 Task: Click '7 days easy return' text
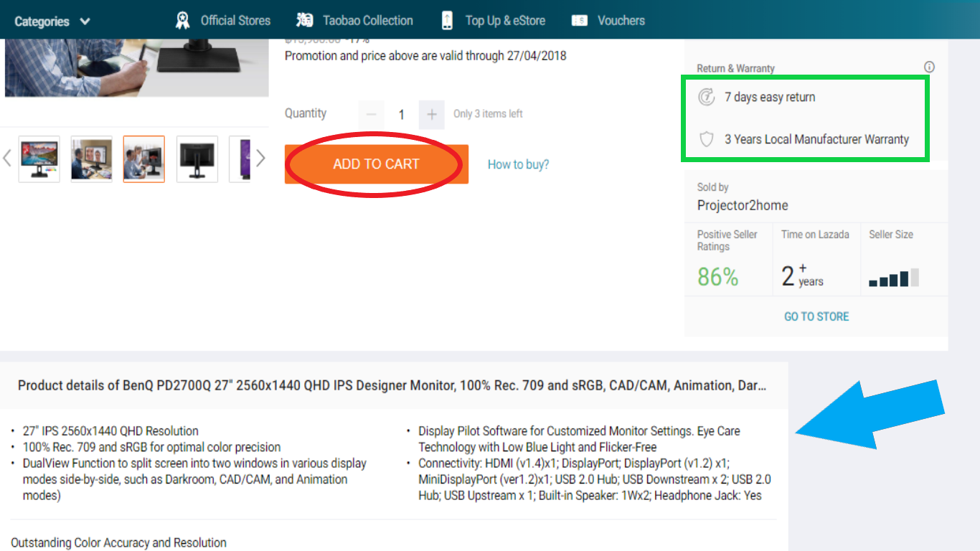pos(770,97)
